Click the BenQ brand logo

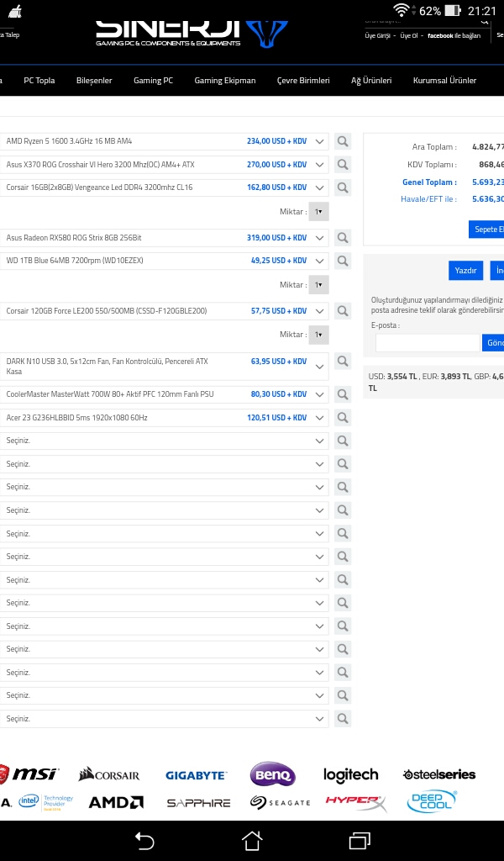(272, 774)
